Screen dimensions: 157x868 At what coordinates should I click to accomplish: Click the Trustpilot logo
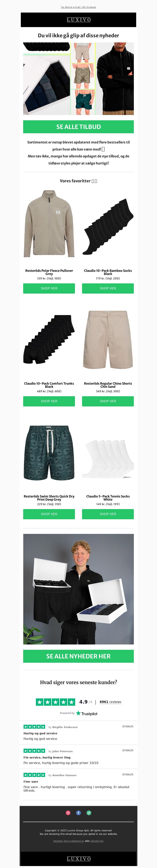coord(87,713)
